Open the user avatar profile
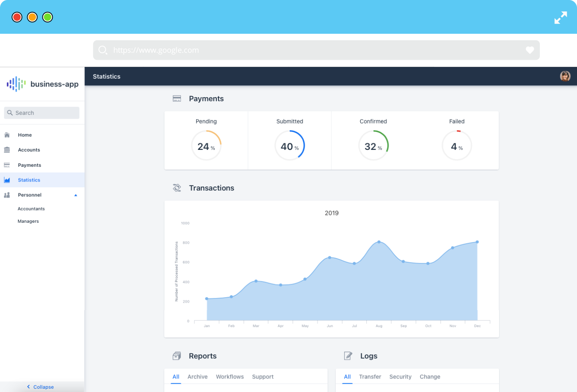 click(x=565, y=76)
